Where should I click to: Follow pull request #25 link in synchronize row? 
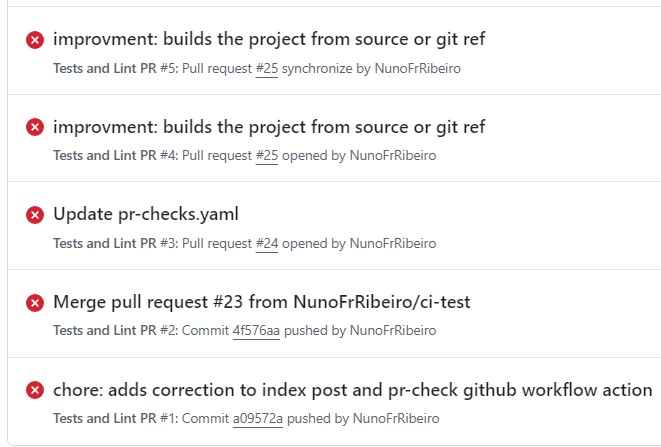[x=267, y=68]
